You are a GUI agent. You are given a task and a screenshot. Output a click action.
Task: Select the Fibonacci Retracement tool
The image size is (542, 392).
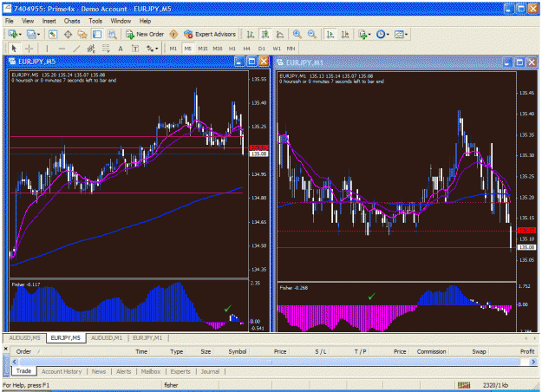pyautogui.click(x=106, y=49)
